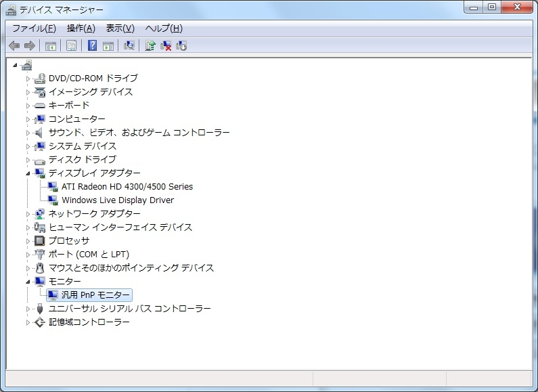
Task: Select the 記憶域コントローラー label
Action: [x=89, y=322]
